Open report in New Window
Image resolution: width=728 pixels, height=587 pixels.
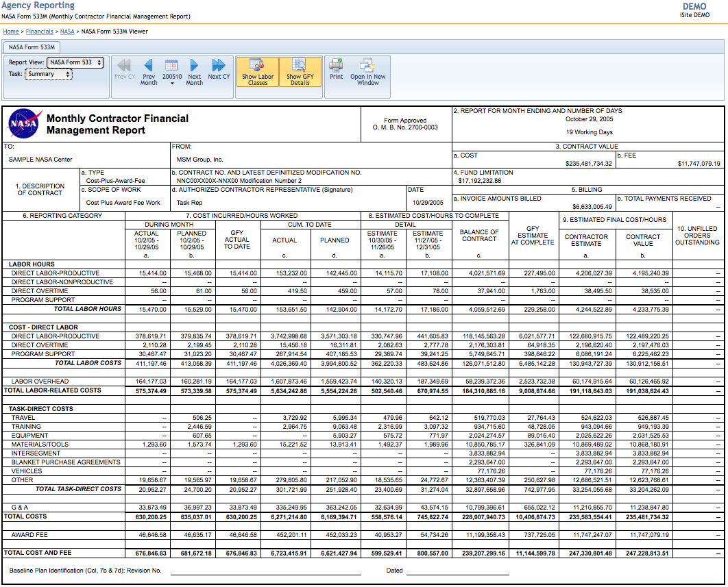(367, 72)
